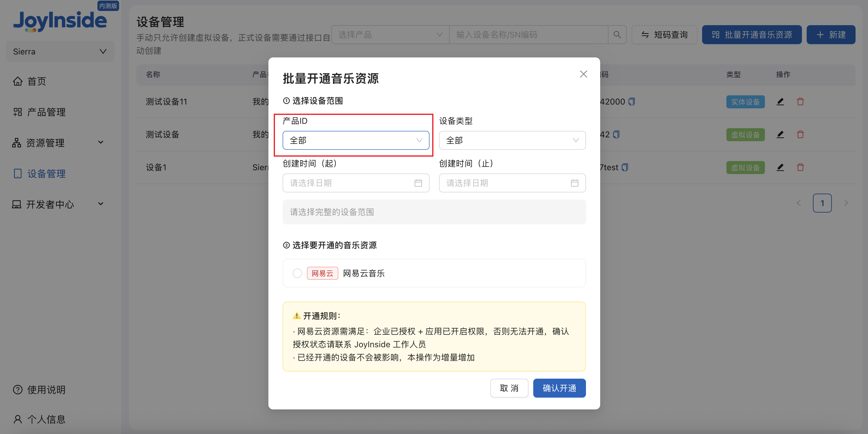868x434 pixels.
Task: Open 设备管理 in sidebar
Action: coord(39,173)
